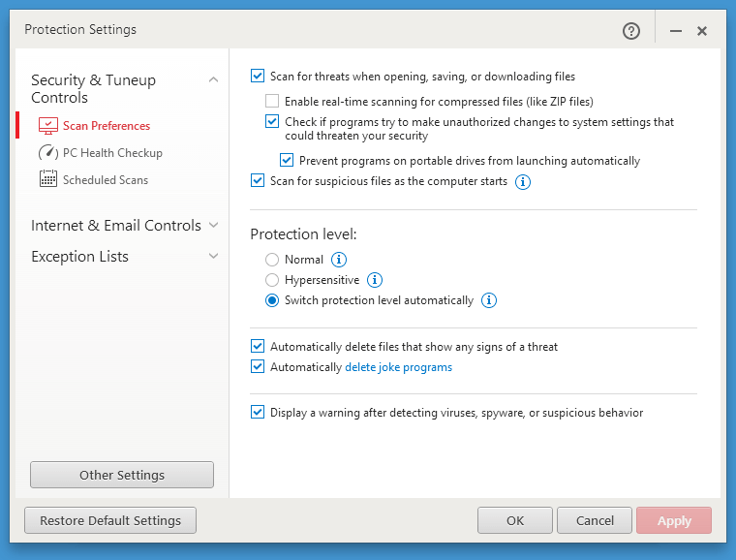Screen dimensions: 736x560
Task: Disable warning display after detecting viruses
Action: [258, 412]
